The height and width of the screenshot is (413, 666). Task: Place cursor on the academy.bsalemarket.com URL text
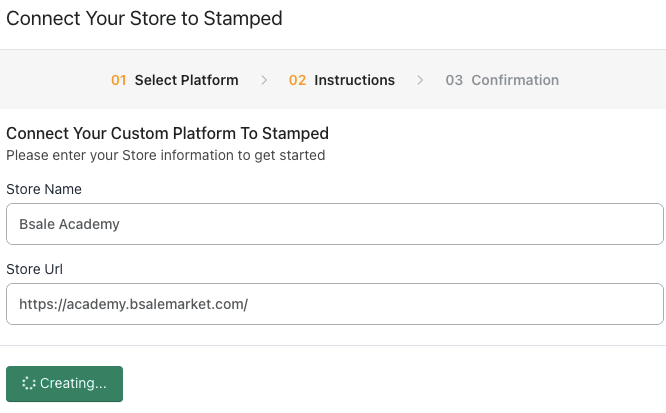pyautogui.click(x=133, y=304)
